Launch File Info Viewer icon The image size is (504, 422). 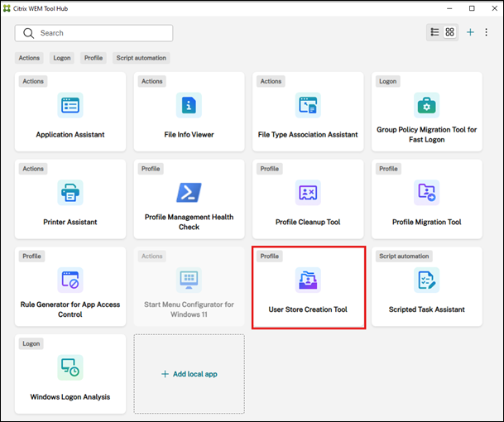189,105
